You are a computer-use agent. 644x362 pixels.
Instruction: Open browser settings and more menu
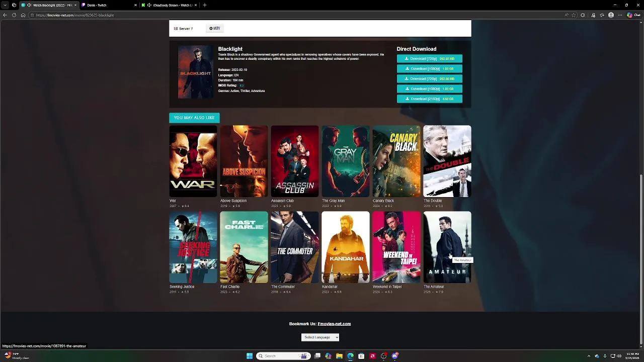tap(620, 15)
